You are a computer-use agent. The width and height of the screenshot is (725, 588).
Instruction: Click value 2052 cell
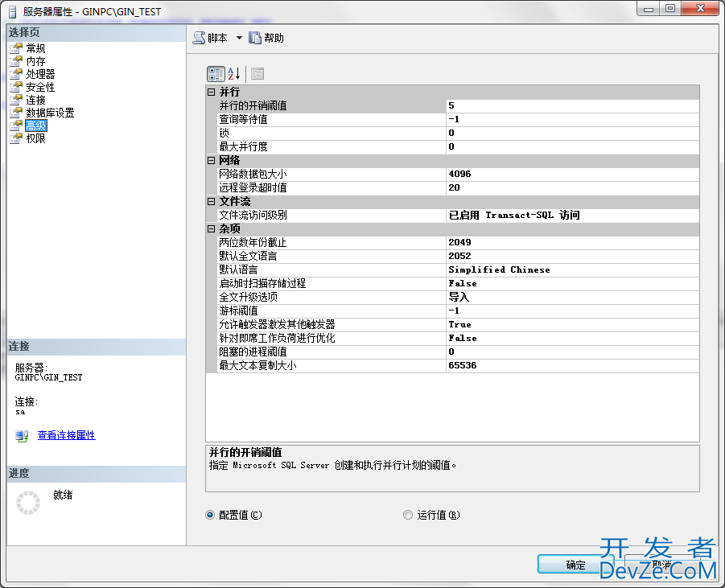[x=573, y=256]
